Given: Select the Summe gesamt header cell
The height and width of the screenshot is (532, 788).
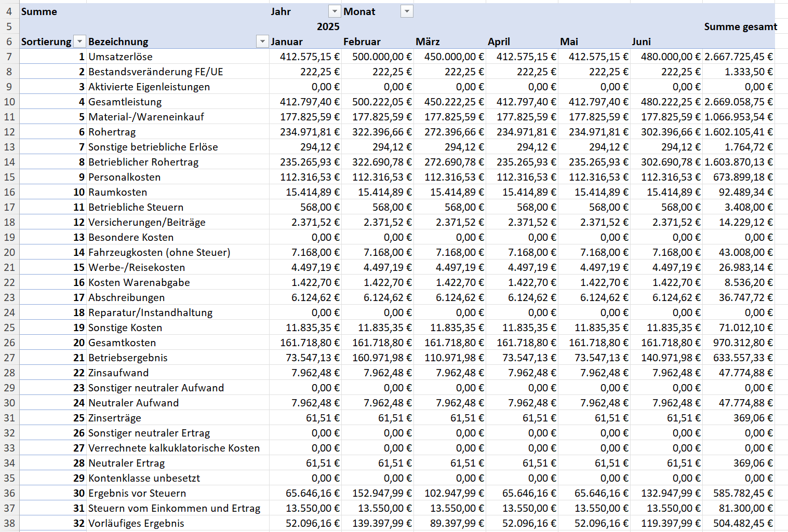Looking at the screenshot, I should click(740, 26).
